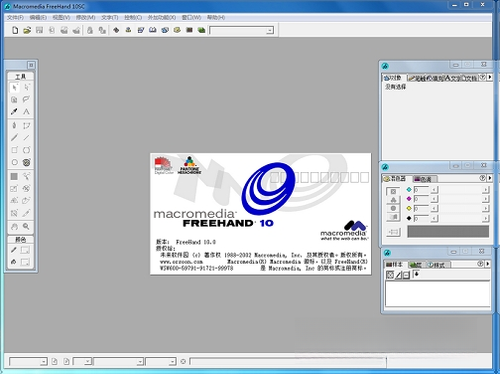Click the gray color preview bar
Screen dimensions: 500x374
448,231
